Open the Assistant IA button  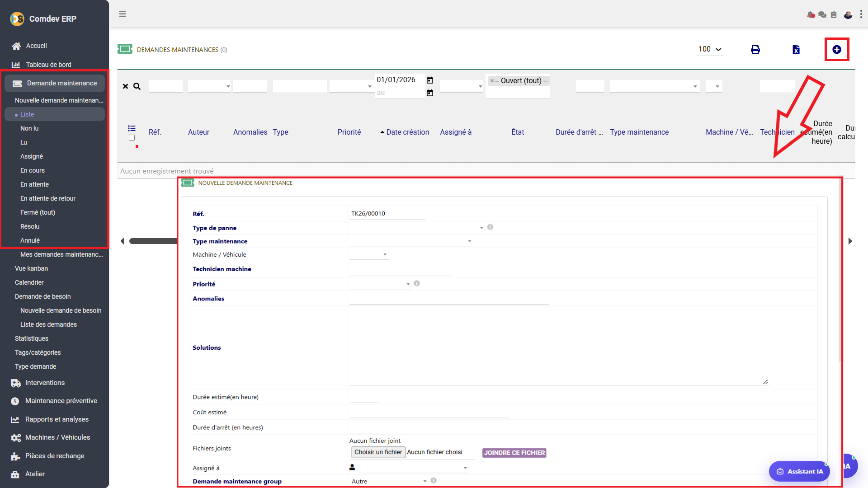[x=800, y=471]
